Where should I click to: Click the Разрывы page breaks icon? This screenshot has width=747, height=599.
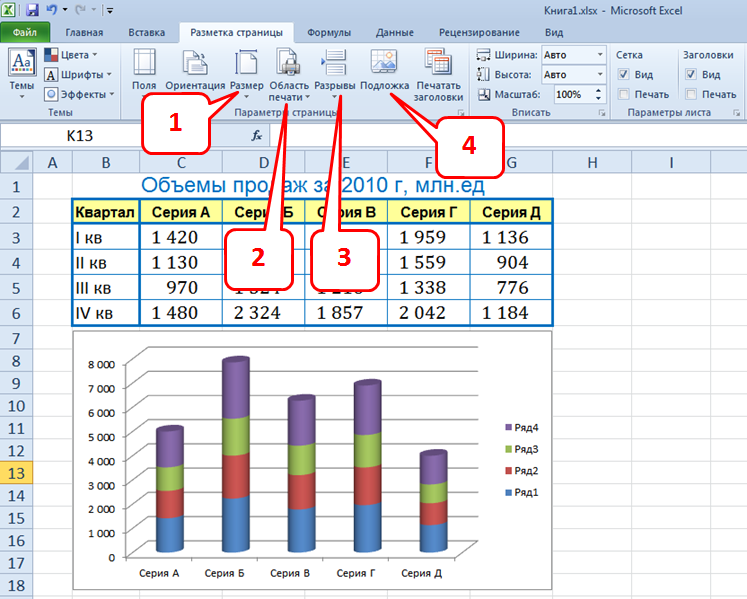tap(336, 64)
